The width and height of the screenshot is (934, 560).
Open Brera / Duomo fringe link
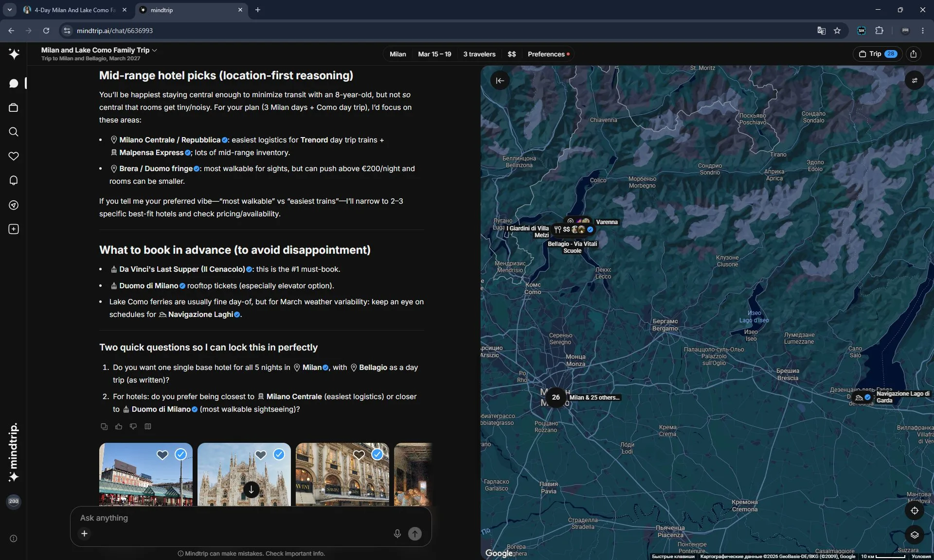(x=155, y=169)
